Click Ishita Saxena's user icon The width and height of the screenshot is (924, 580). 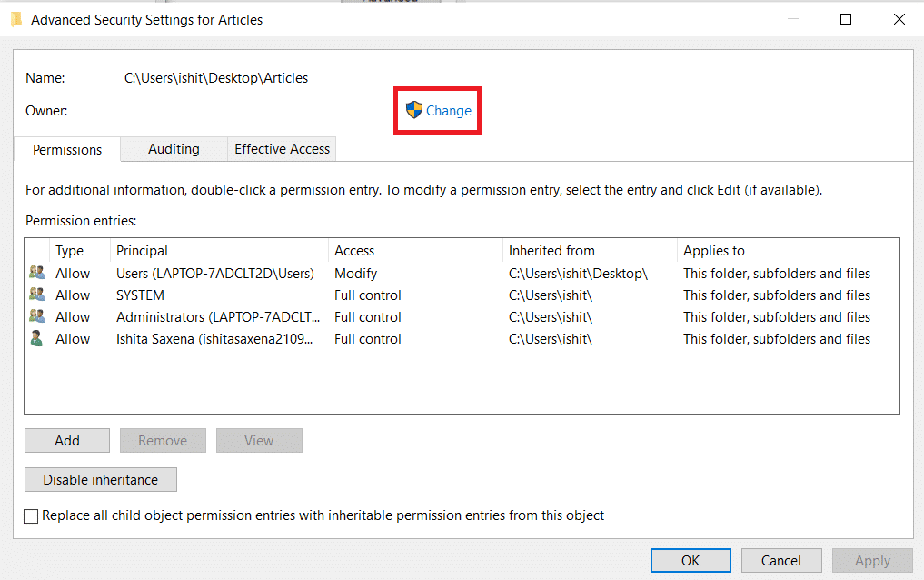38,338
